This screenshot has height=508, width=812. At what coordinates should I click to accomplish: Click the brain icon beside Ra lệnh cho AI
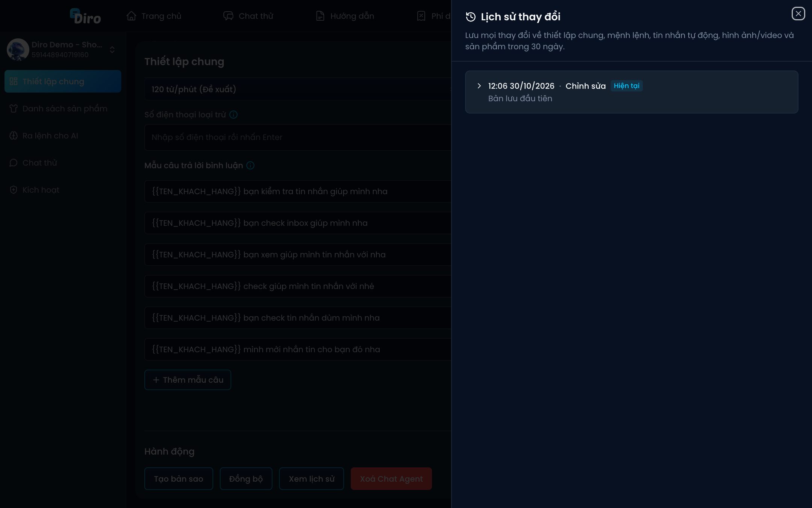coord(14,135)
